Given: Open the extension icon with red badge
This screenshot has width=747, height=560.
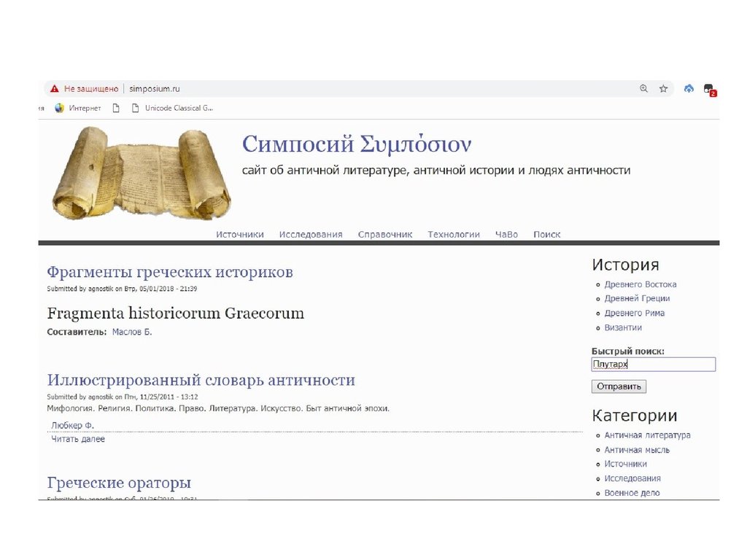Looking at the screenshot, I should [x=708, y=90].
